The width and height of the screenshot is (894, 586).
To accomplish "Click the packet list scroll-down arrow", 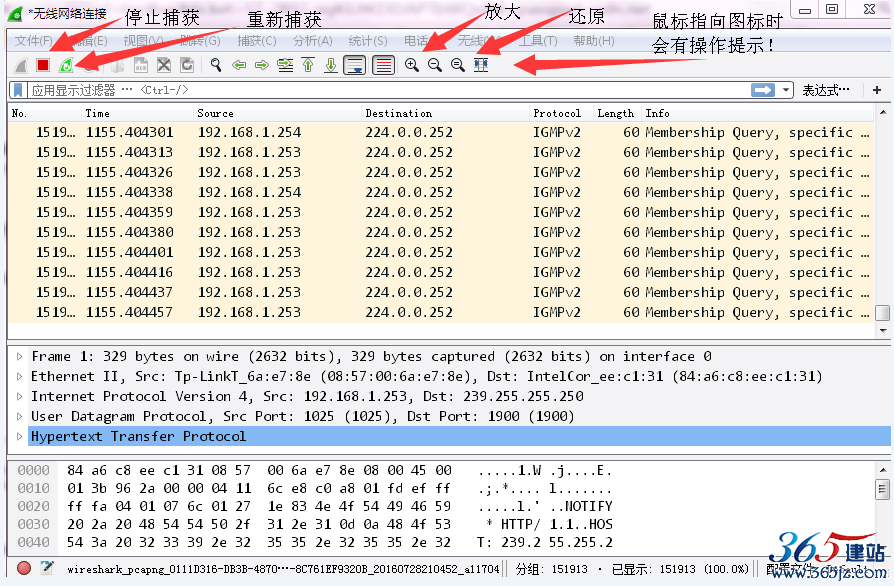I will (x=883, y=331).
